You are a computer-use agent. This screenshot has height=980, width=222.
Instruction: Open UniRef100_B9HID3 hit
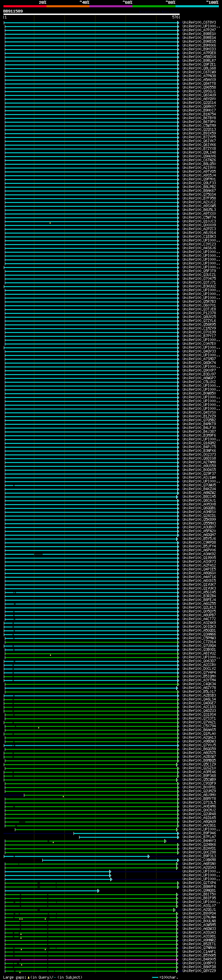click(199, 49)
